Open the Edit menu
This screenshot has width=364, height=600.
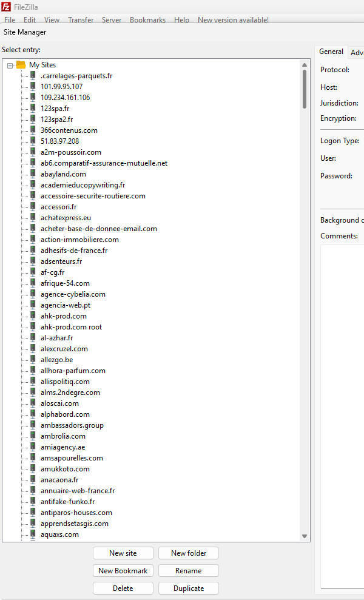(x=30, y=20)
